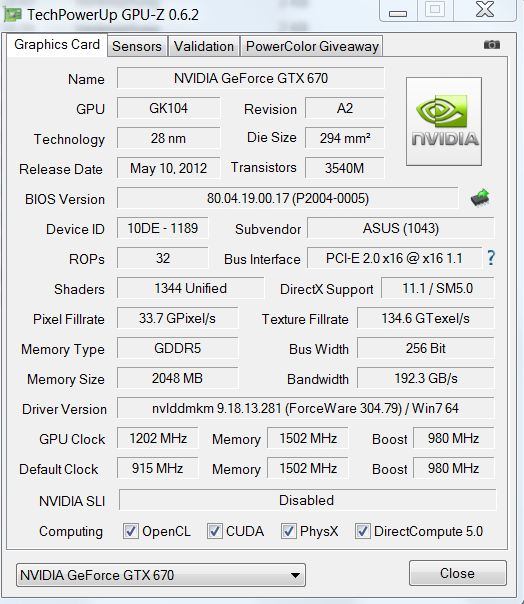Click the NVIDIA logo image
Screen dimensions: 524x604
[444, 121]
